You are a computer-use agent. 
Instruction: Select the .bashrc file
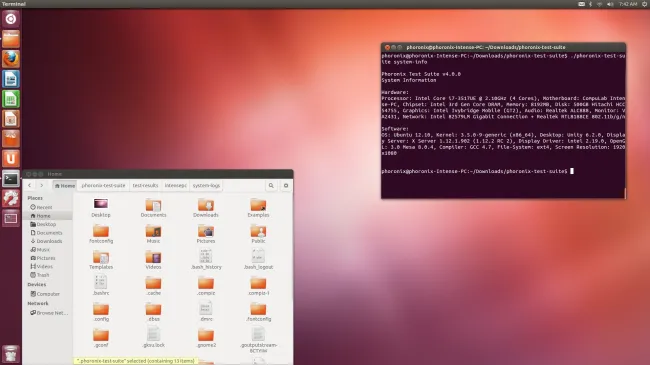[x=101, y=285]
